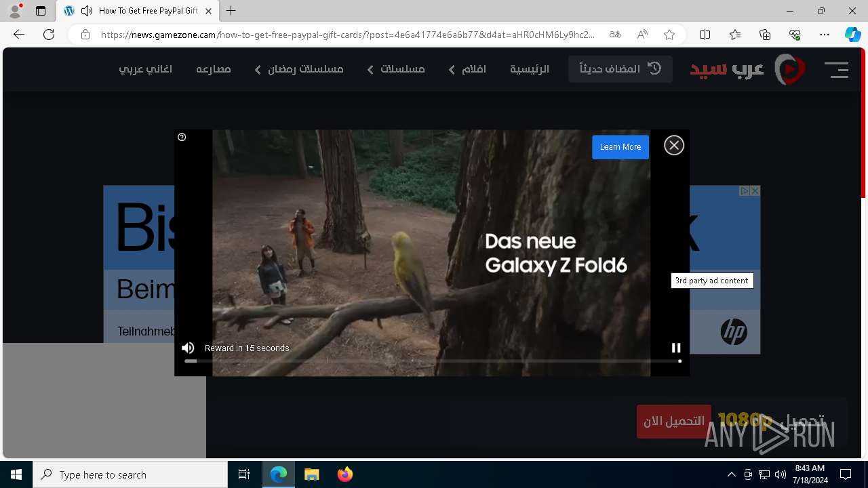
Task: Close the video ad overlay
Action: (x=673, y=145)
